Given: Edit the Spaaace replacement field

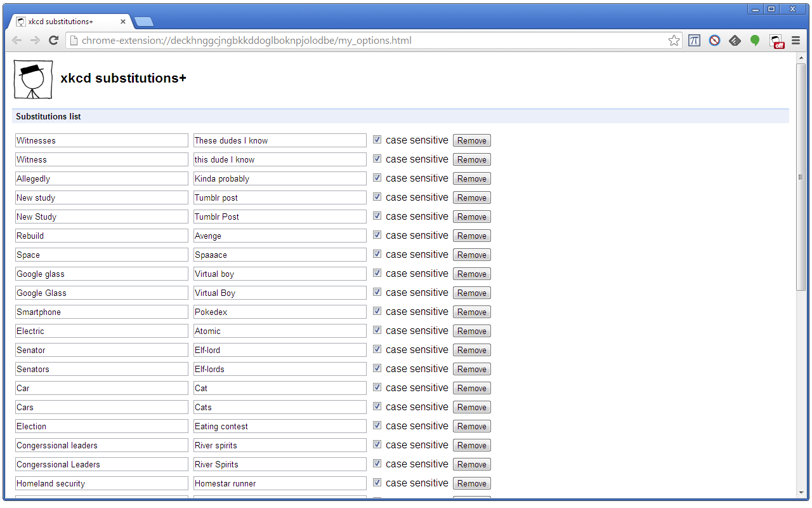Looking at the screenshot, I should click(x=280, y=255).
